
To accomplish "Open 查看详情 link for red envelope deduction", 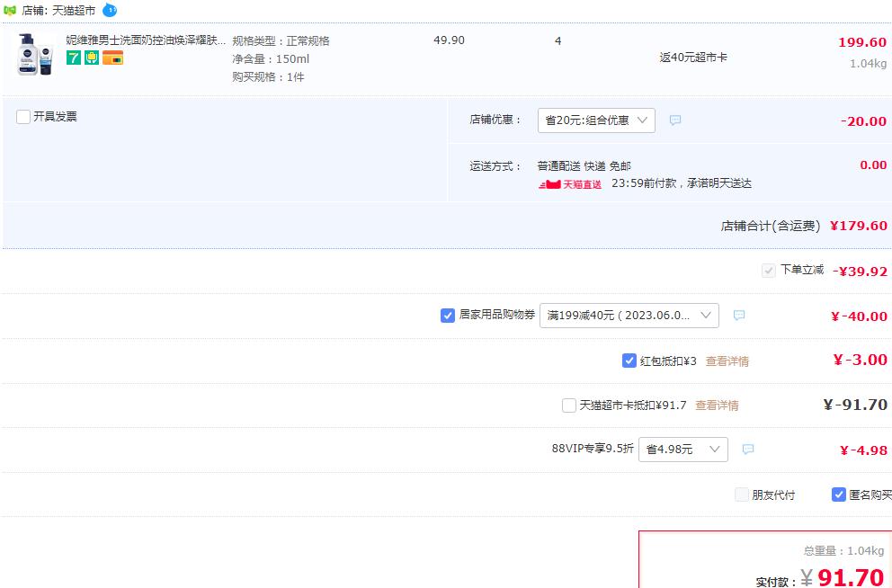I will (727, 361).
